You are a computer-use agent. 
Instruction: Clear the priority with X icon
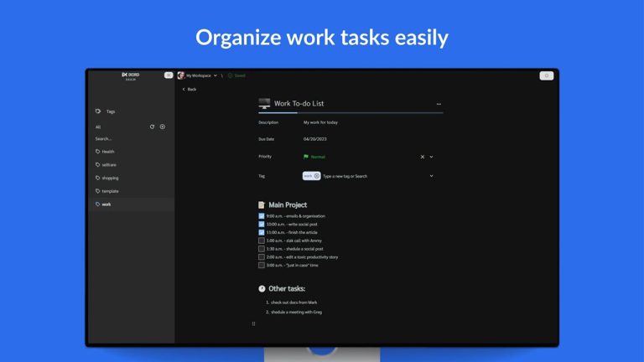(x=423, y=157)
